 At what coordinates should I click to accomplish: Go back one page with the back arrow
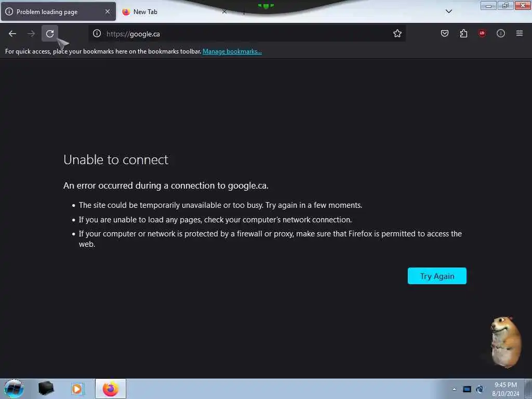12,34
